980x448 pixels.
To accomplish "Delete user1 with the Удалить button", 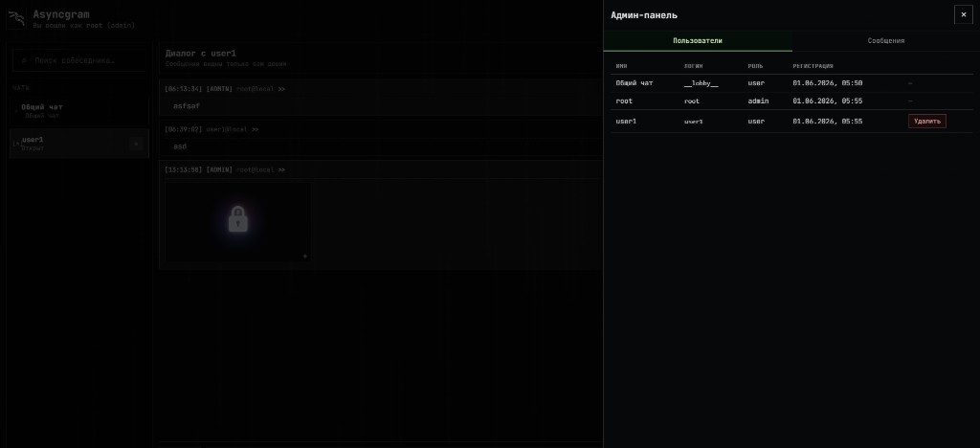I will 926,122.
